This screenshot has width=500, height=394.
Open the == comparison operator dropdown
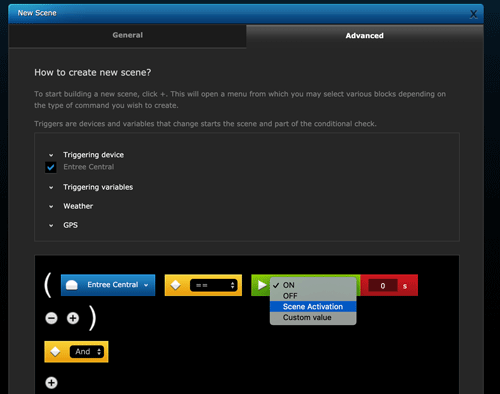tap(214, 285)
